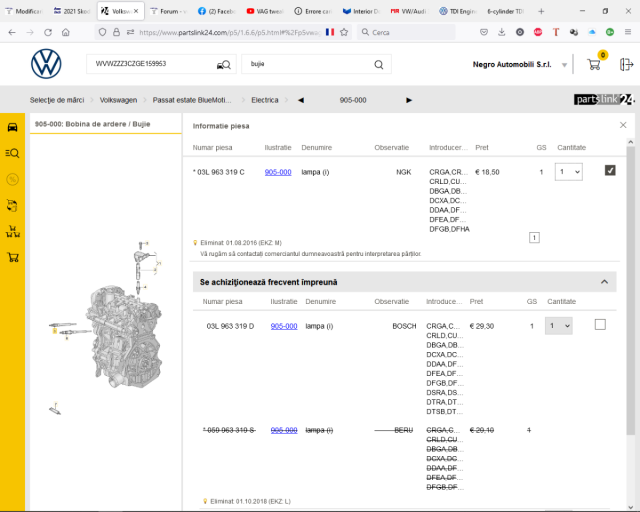Open a new browser tab
Viewport: 640px width, 512px height.
pyautogui.click(x=541, y=11)
